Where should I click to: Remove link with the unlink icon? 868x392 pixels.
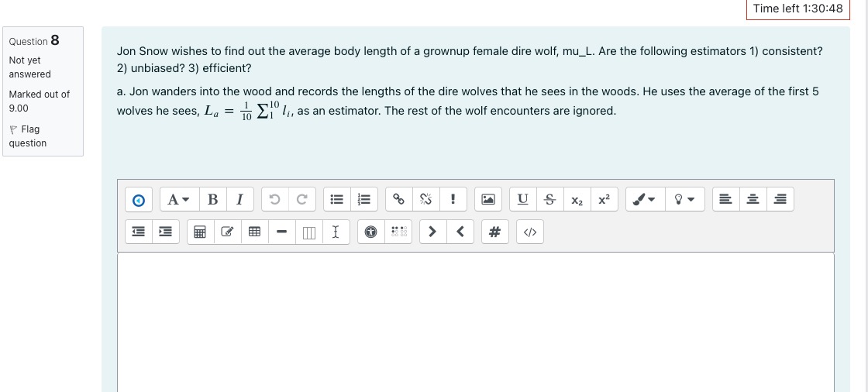(425, 200)
